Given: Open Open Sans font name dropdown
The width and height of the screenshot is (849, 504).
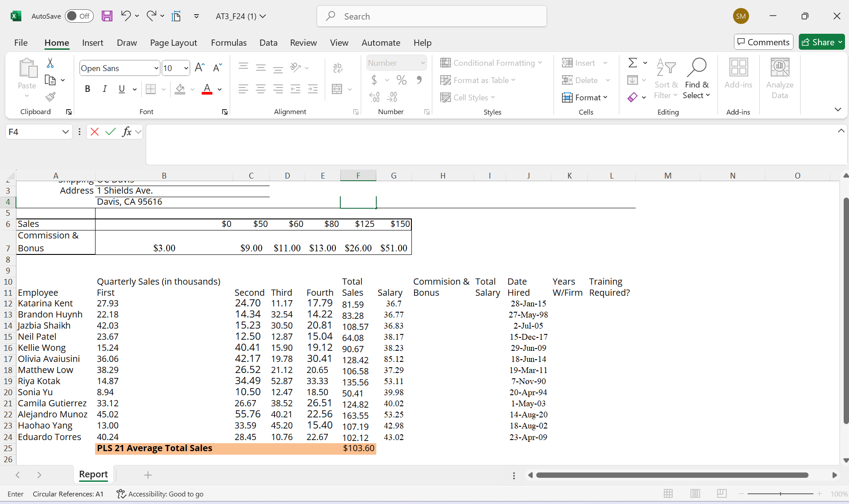Looking at the screenshot, I should pyautogui.click(x=156, y=68).
